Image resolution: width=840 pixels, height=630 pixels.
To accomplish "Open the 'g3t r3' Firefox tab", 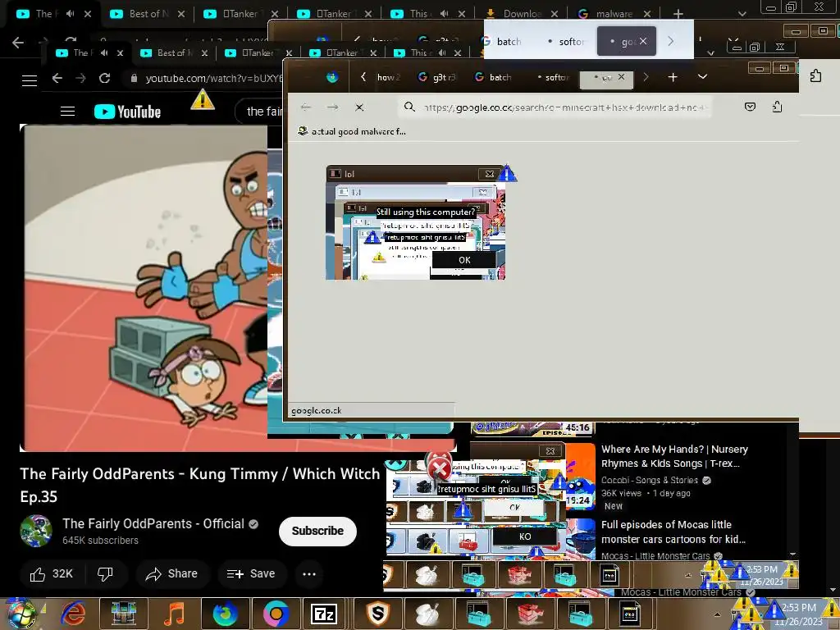I will [437, 77].
